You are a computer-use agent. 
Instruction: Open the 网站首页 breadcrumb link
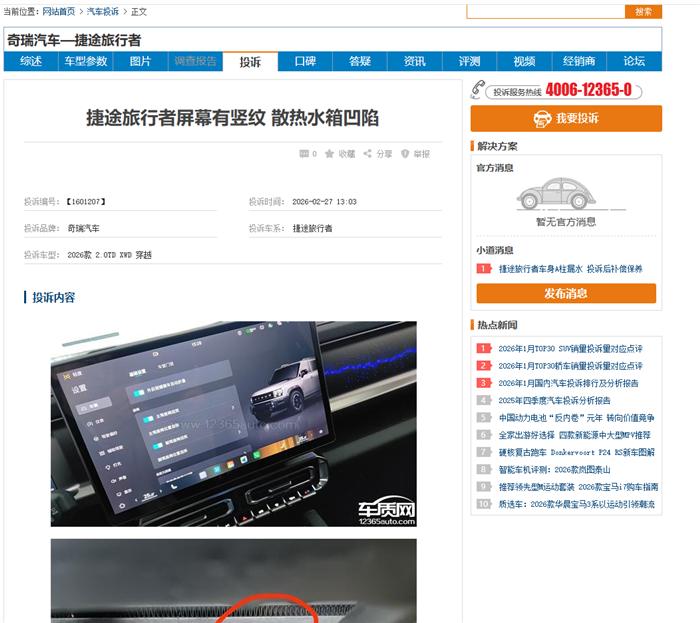[x=58, y=11]
